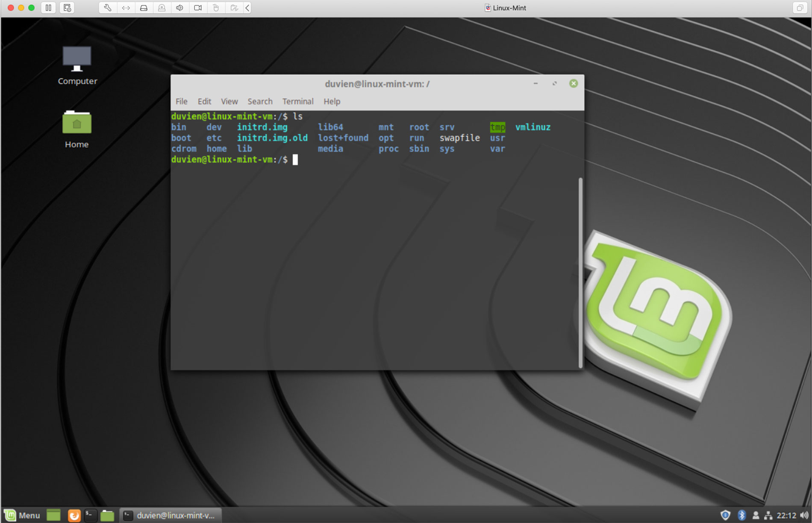Image resolution: width=812 pixels, height=523 pixels.
Task: Open the sound output device icon
Action: (179, 8)
